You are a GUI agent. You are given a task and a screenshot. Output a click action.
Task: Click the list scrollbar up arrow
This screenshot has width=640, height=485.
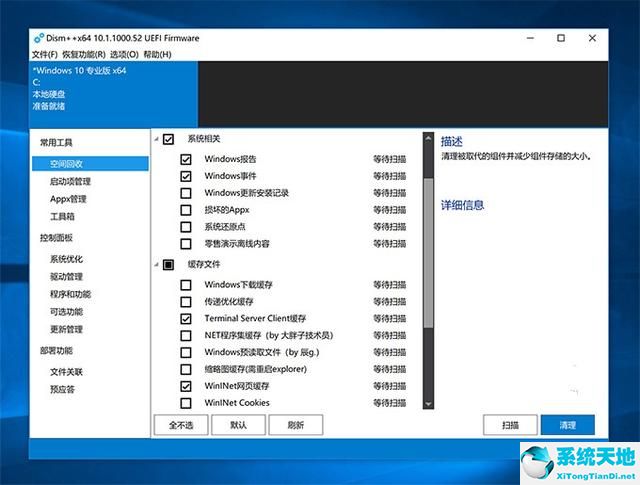pos(428,139)
